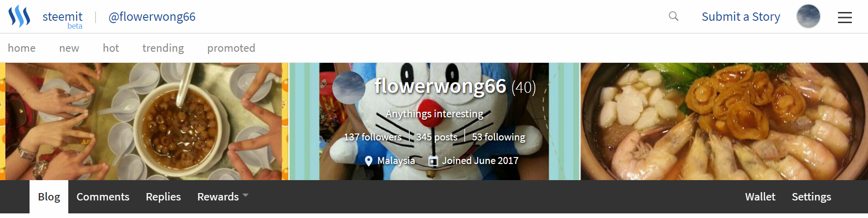868x218 pixels.
Task: Click the user avatar in top bar
Action: point(808,17)
